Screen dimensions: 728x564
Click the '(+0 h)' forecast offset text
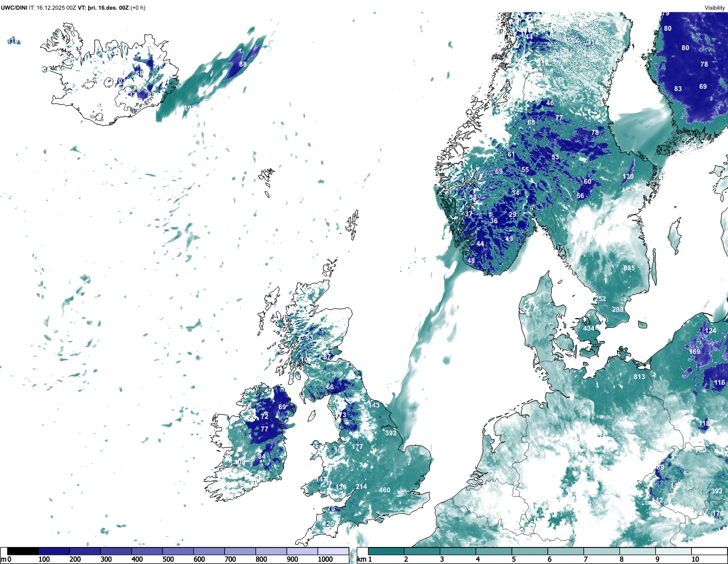pos(138,8)
